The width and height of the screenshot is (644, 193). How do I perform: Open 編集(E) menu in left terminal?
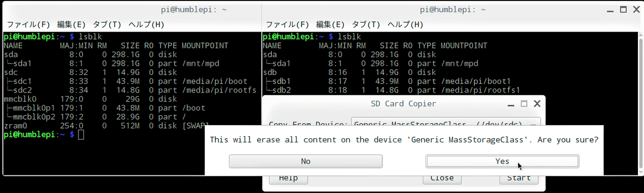click(x=71, y=24)
